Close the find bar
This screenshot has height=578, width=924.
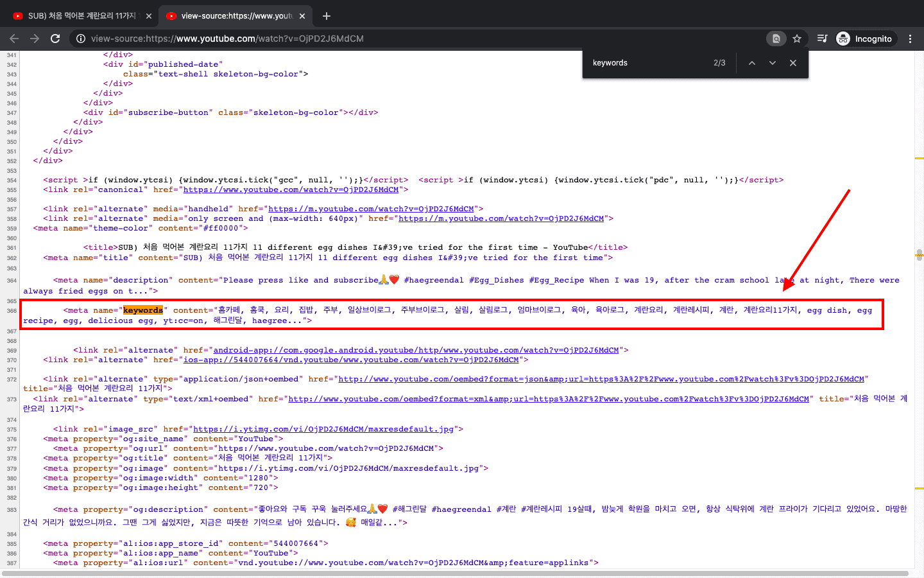[793, 63]
